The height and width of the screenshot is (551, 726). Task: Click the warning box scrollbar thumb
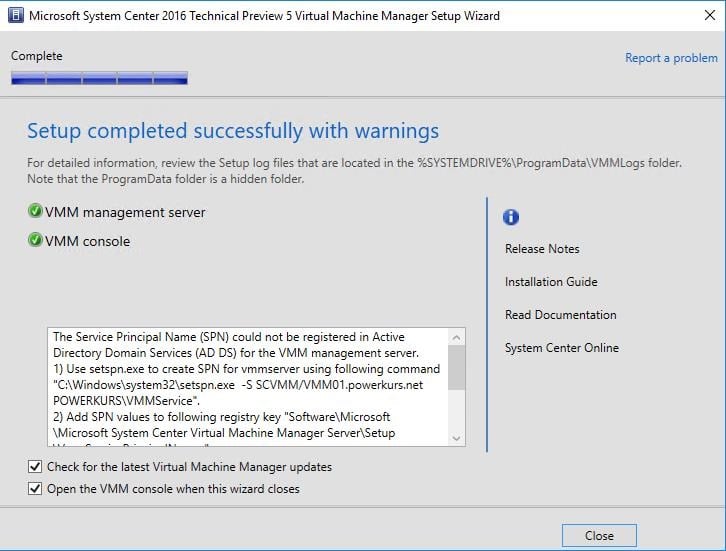456,368
